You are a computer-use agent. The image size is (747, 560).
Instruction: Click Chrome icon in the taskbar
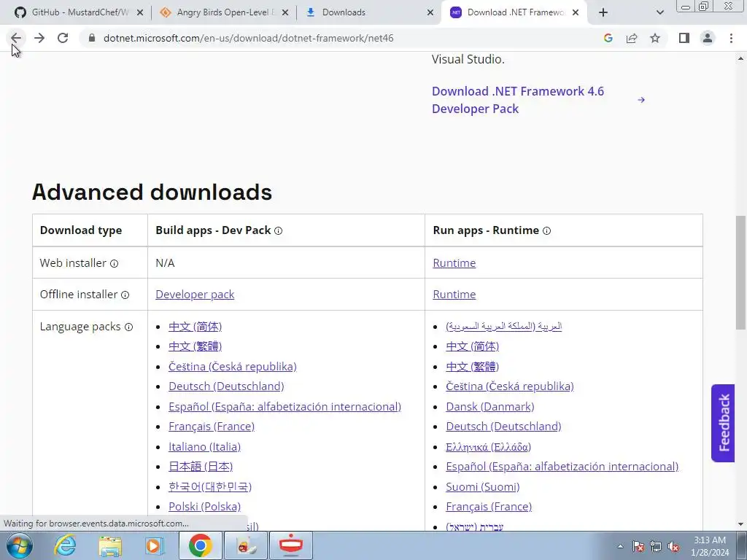pos(200,545)
